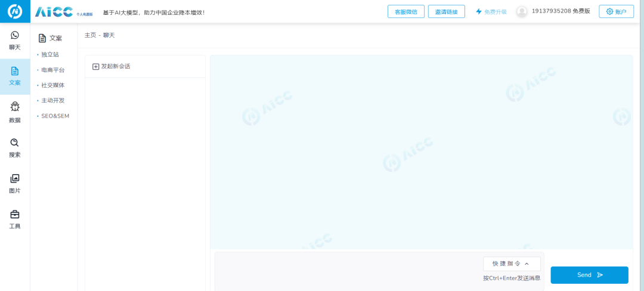Open the 账户 account button
This screenshot has width=644, height=291.
pos(616,11)
